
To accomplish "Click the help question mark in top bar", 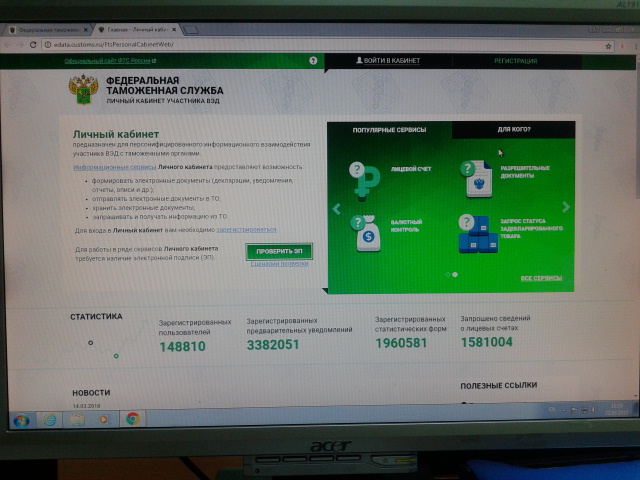I will [x=313, y=61].
